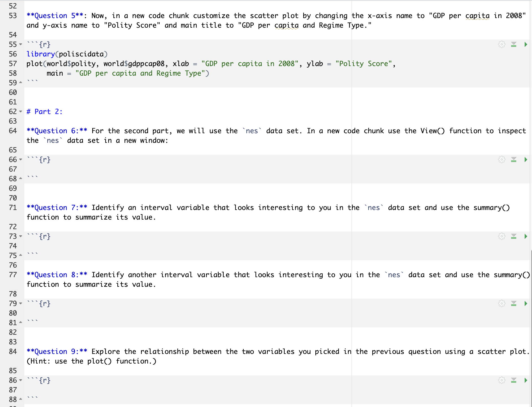Open chunk options gear for Question 8 chunk
Screen dimensions: 532x407
[502, 304]
